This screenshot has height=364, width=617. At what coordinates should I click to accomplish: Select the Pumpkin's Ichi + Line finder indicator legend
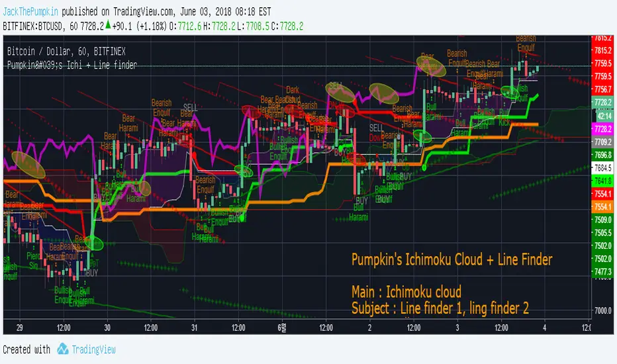[72, 65]
